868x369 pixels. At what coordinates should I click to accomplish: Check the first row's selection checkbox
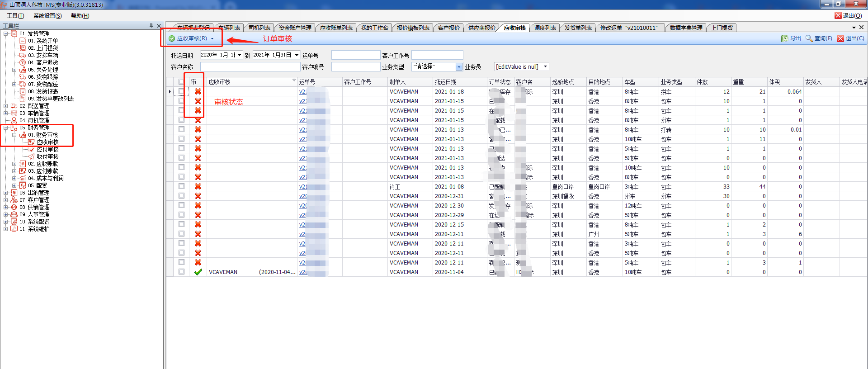click(x=181, y=91)
